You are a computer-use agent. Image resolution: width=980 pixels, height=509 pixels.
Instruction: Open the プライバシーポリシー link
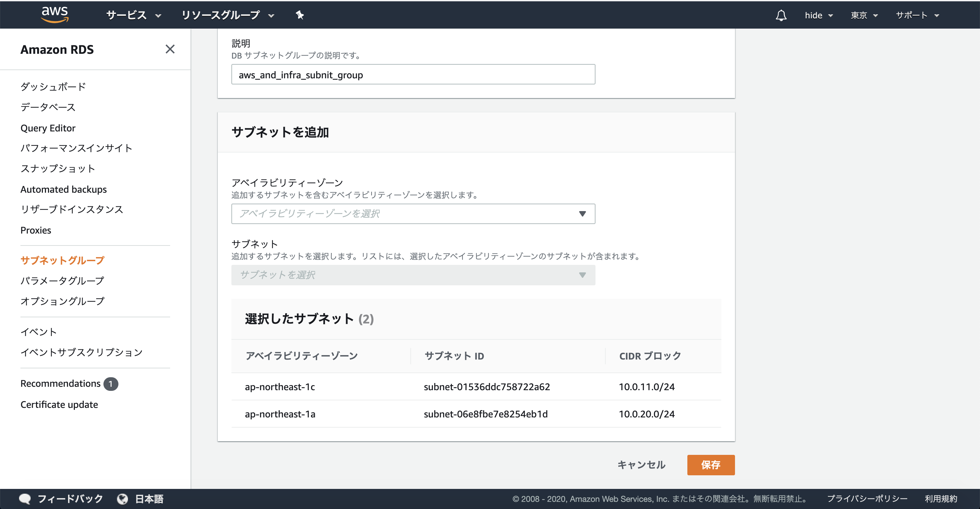point(867,499)
